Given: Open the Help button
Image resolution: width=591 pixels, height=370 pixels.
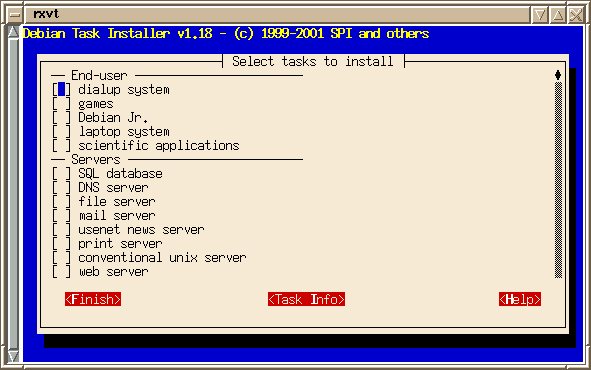Looking at the screenshot, I should pyautogui.click(x=520, y=299).
